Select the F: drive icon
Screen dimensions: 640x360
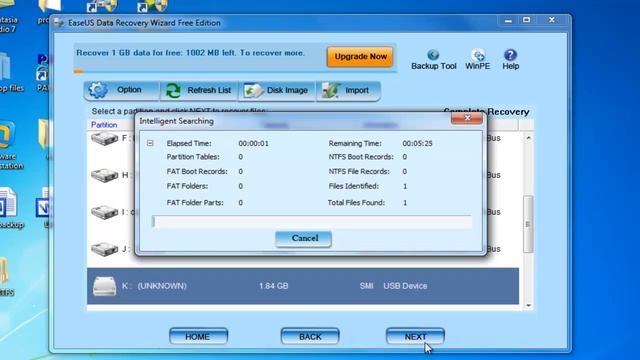tap(104, 139)
